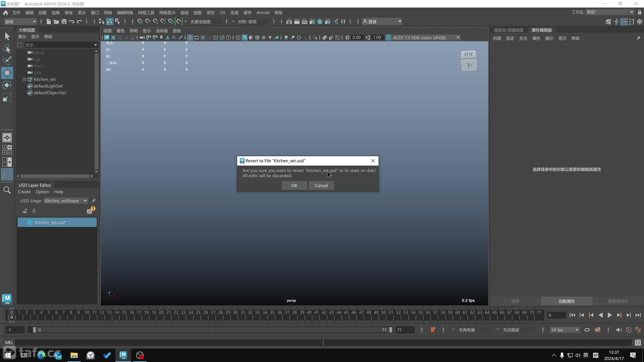Click the USD load layer icon
This screenshot has height=362, width=644.
(x=34, y=211)
